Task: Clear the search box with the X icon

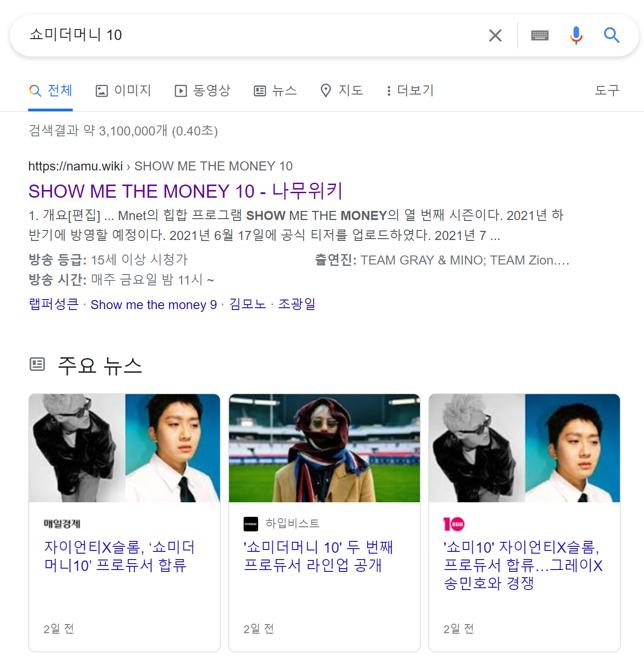Action: pyautogui.click(x=495, y=35)
